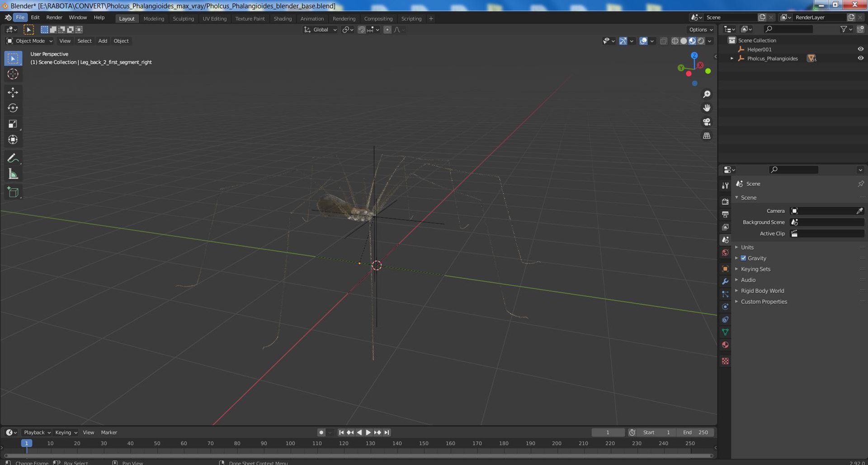The width and height of the screenshot is (868, 465).
Task: Expand the Keying Sets panel
Action: point(755,269)
